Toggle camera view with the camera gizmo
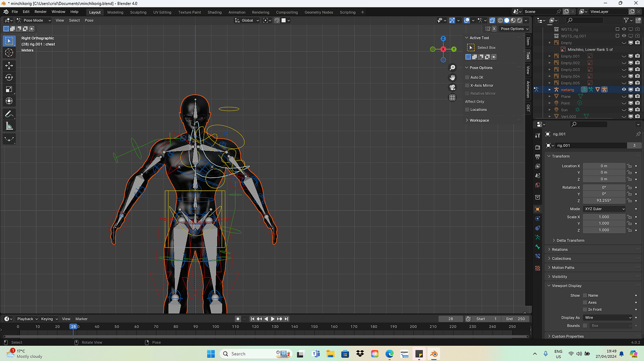This screenshot has height=361, width=644. pyautogui.click(x=452, y=88)
